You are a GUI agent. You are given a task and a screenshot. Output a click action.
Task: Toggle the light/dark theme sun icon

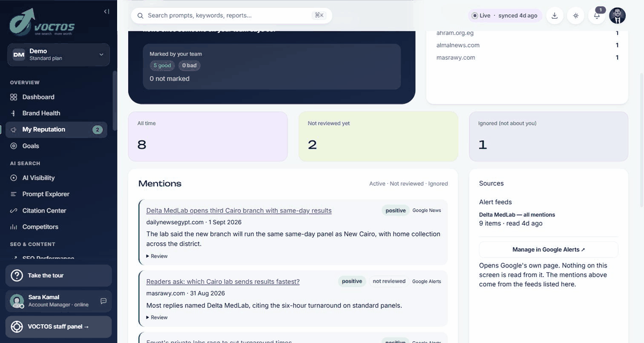576,16
